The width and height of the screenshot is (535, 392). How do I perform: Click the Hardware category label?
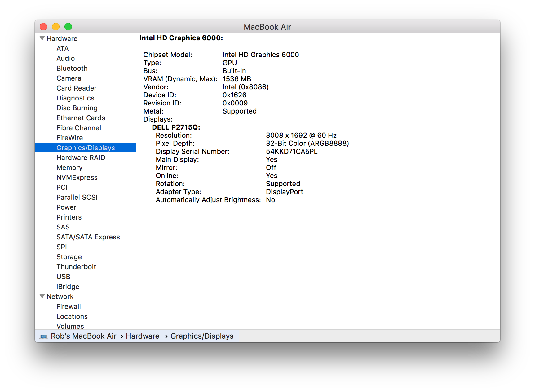[62, 38]
